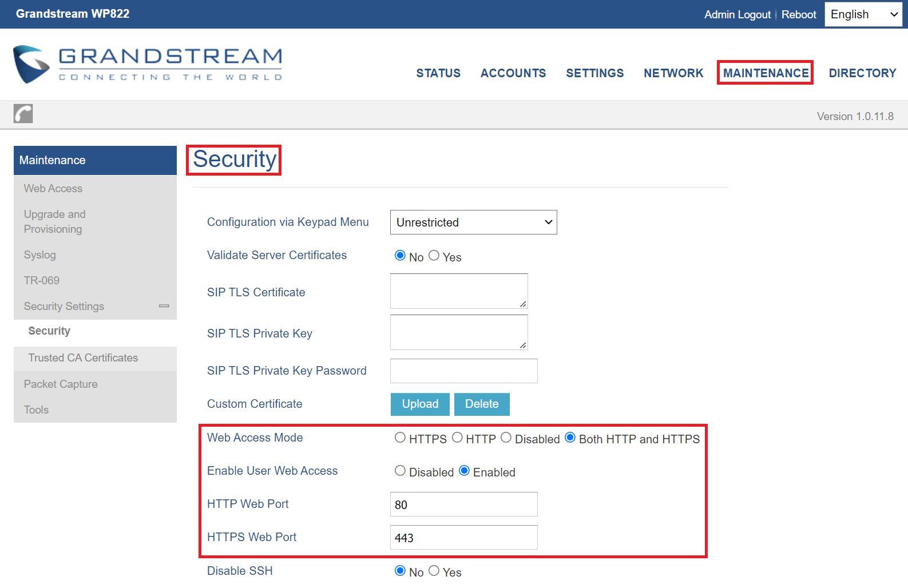This screenshot has height=588, width=908.
Task: Select No for Disable SSH
Action: 400,571
